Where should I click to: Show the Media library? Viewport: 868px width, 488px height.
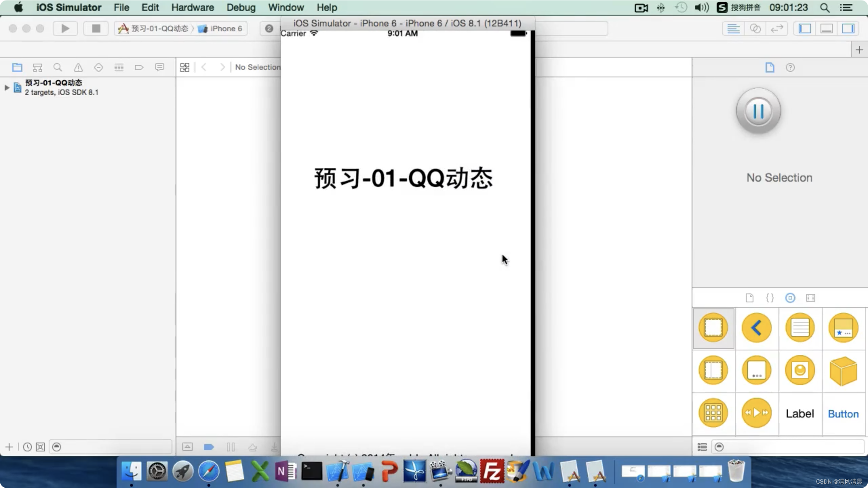[810, 298]
